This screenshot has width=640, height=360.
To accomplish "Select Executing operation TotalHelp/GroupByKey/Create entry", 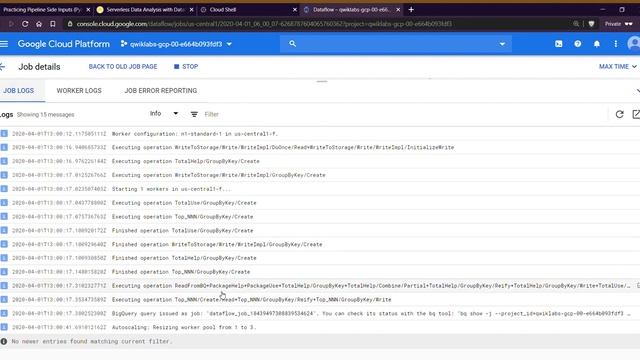I will pyautogui.click(x=320, y=161).
